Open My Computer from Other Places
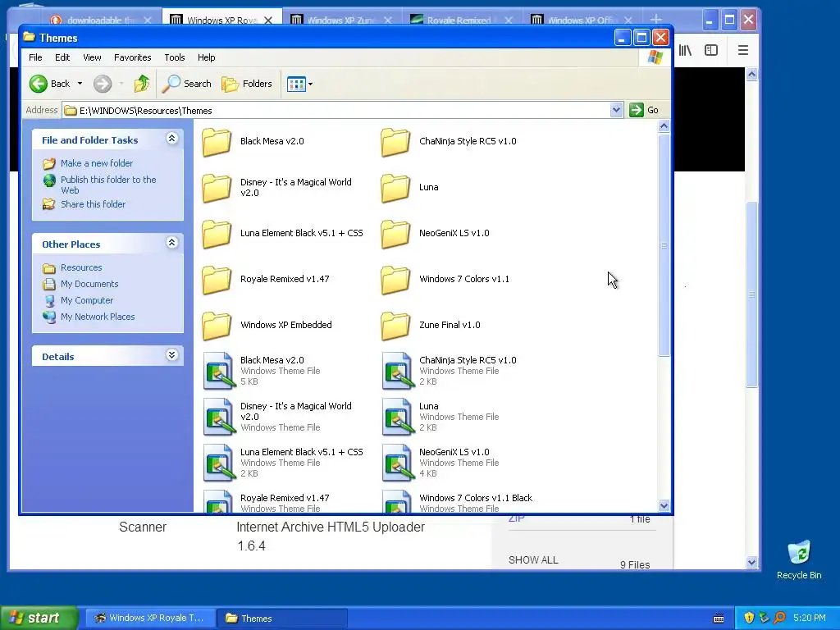Image resolution: width=840 pixels, height=630 pixels. [87, 300]
